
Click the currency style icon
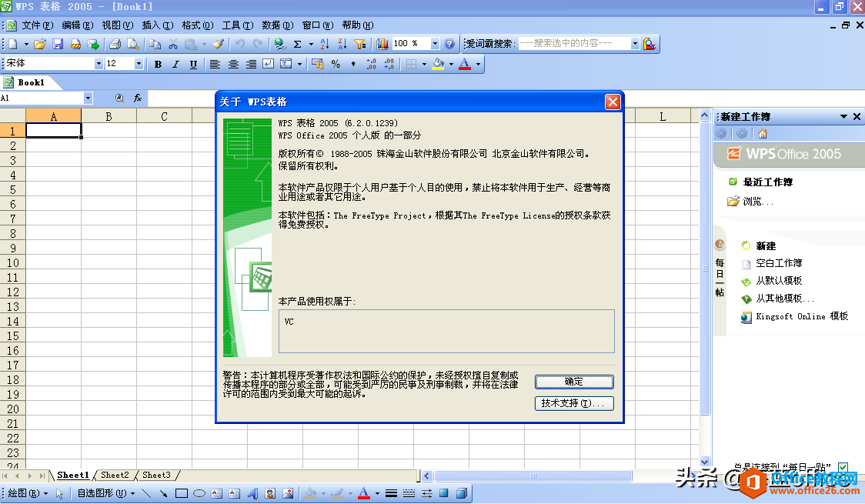tap(318, 65)
